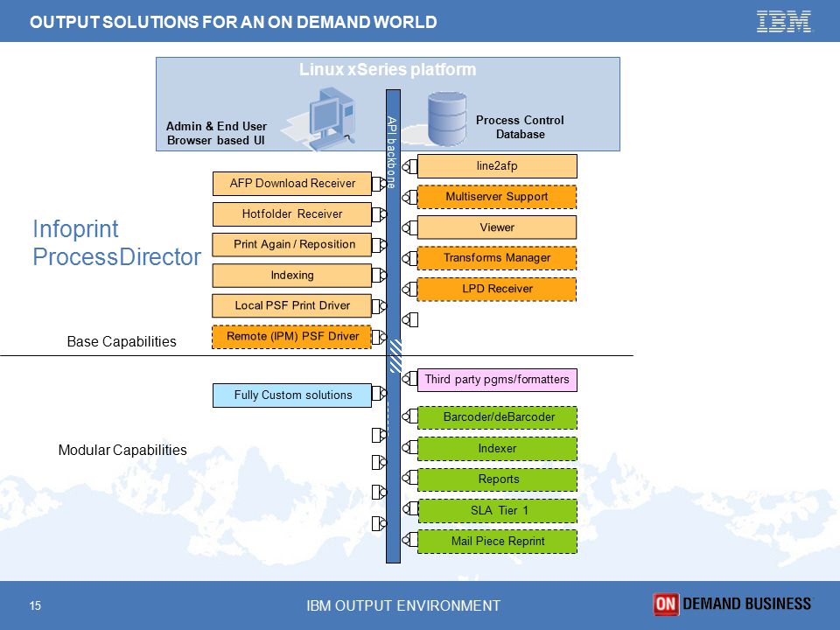Viewport: 840px width, 630px height.
Task: Click the API backbone vertical bar label
Action: click(392, 152)
